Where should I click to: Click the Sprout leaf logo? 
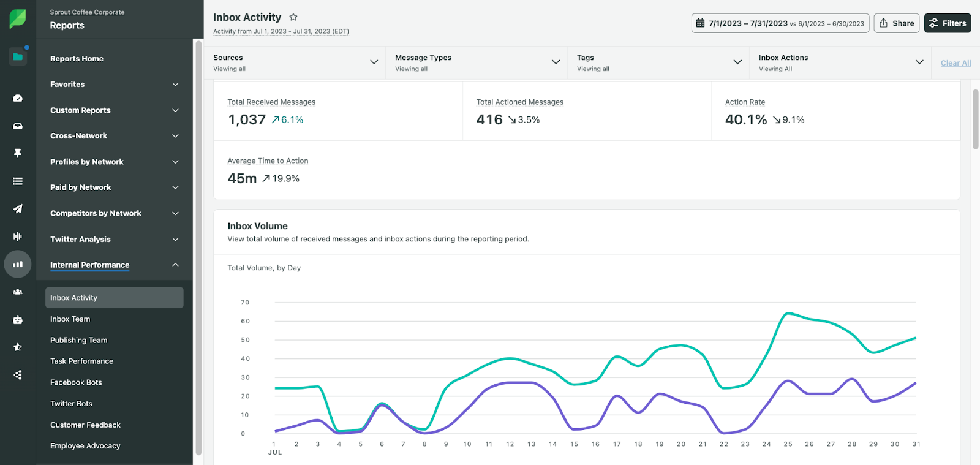(x=17, y=19)
